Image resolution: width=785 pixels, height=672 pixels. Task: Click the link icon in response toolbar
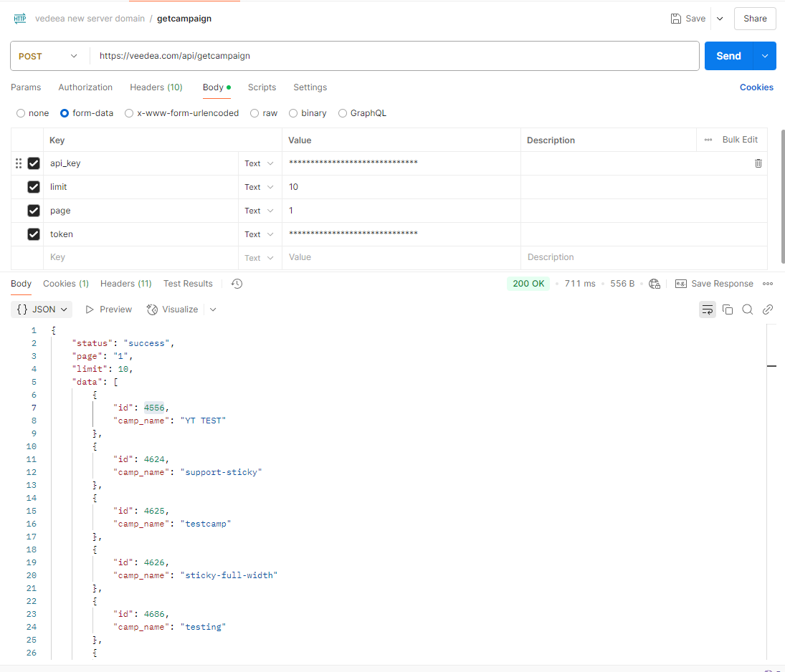tap(768, 309)
